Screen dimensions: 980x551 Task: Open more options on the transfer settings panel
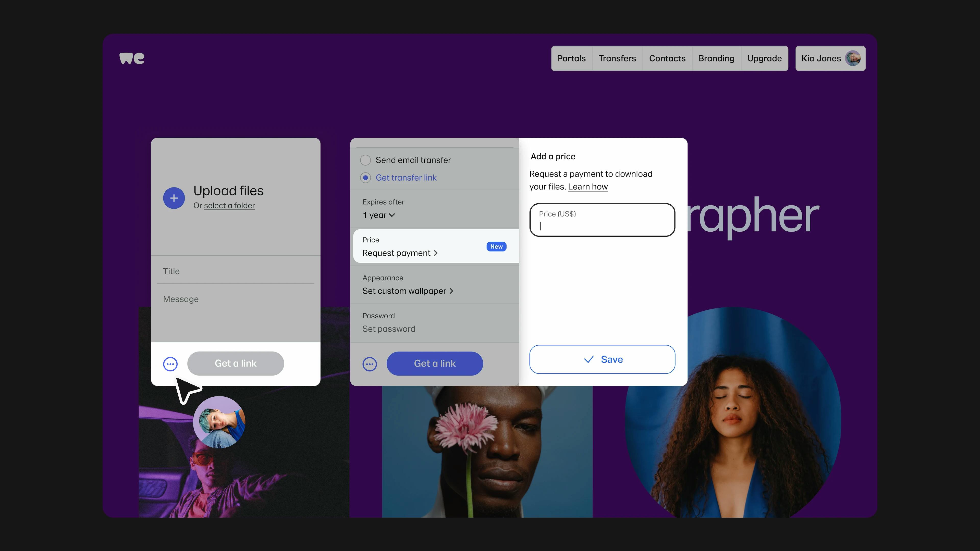(x=369, y=364)
